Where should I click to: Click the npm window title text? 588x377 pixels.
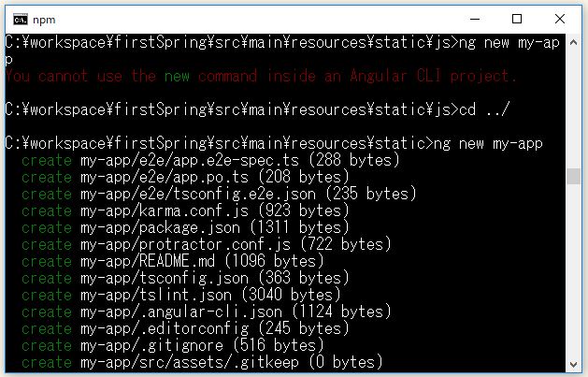[x=44, y=20]
